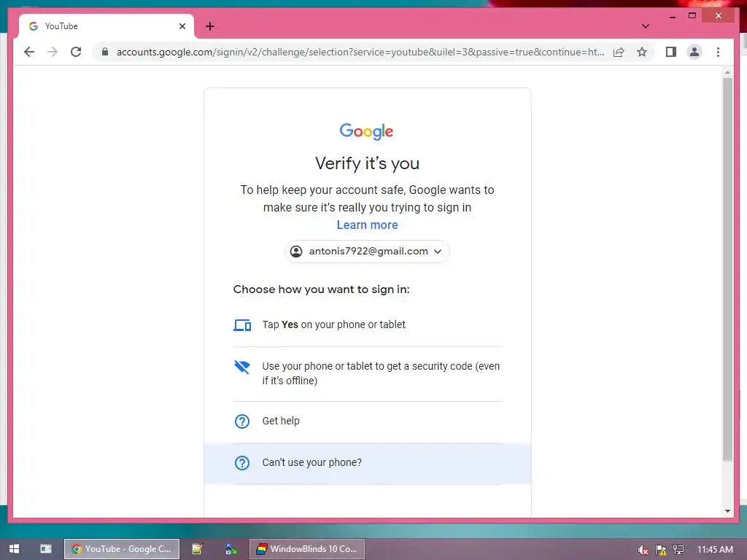Toggle the Chrome side panel icon

(x=671, y=52)
